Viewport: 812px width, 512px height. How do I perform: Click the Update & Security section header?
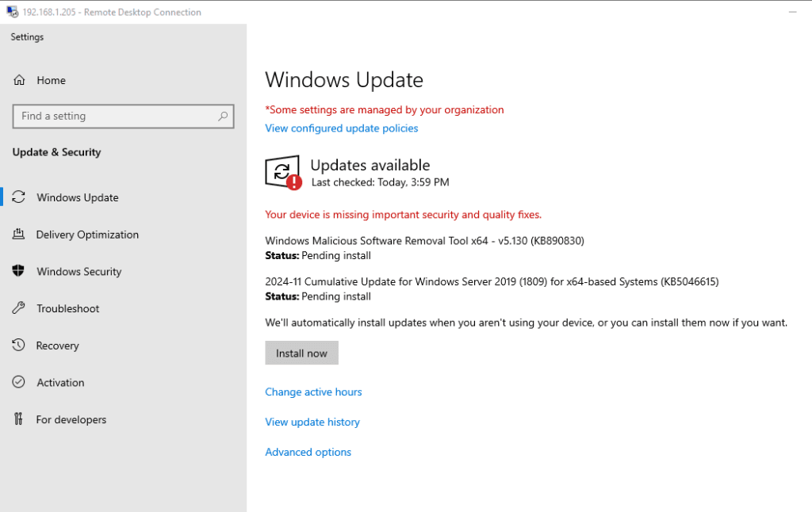56,152
